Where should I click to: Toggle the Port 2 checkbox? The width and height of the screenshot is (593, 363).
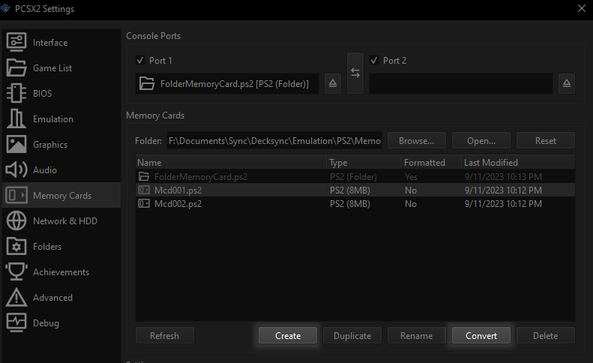tap(374, 60)
